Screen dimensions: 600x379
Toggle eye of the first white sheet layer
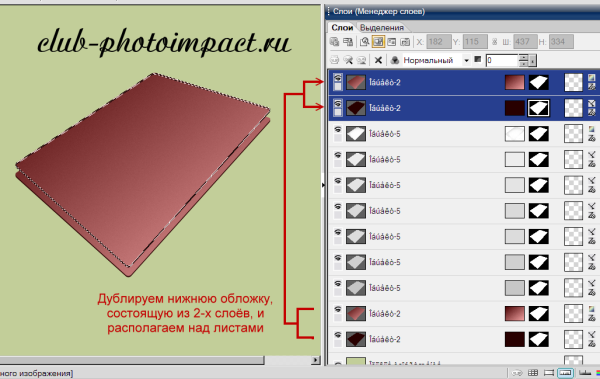(x=338, y=130)
